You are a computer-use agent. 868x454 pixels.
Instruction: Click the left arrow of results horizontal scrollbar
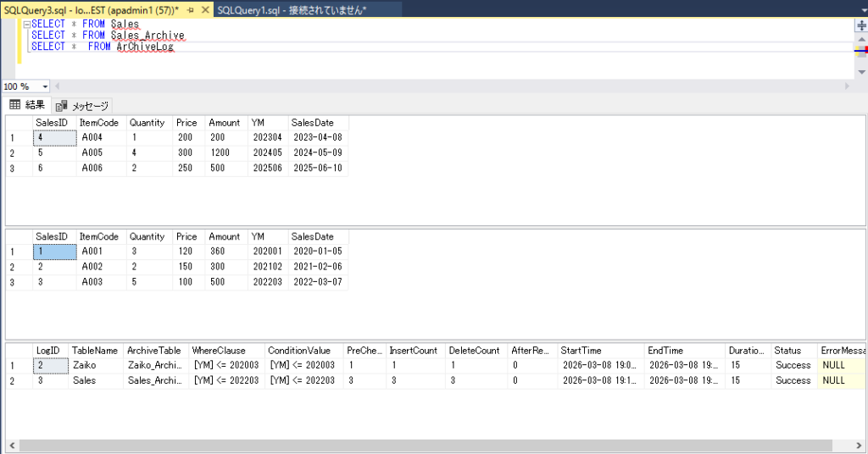tap(10, 446)
